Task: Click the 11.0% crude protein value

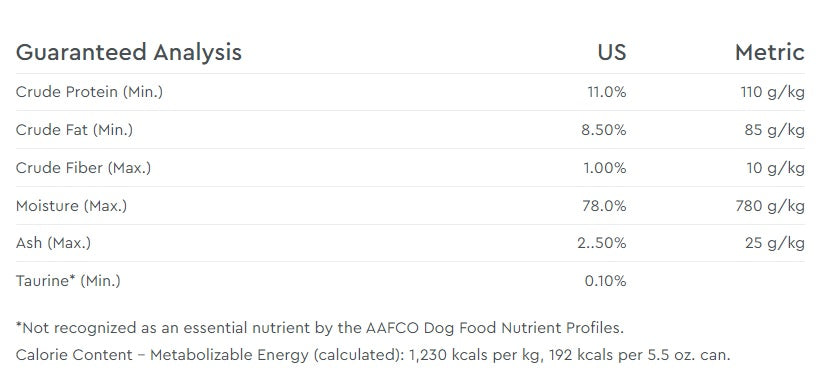Action: pyautogui.click(x=607, y=92)
